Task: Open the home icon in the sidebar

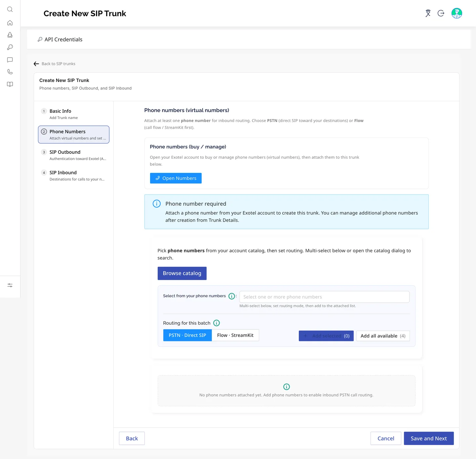Action: (x=10, y=23)
